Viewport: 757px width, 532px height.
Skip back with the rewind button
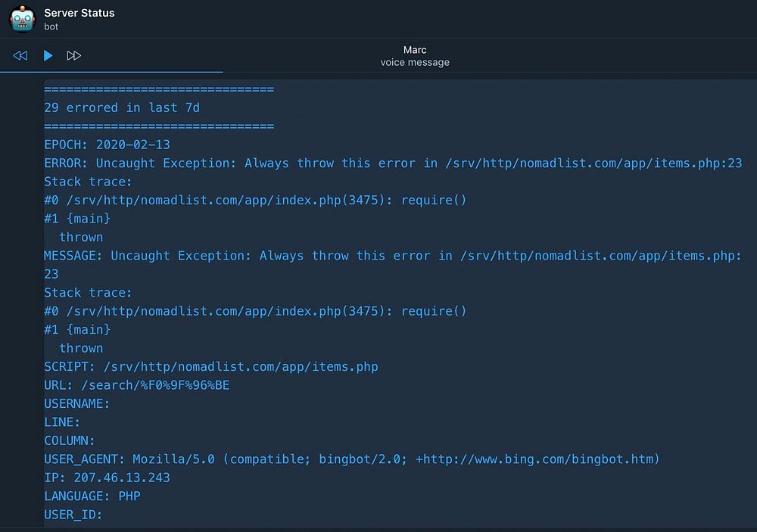coord(20,55)
